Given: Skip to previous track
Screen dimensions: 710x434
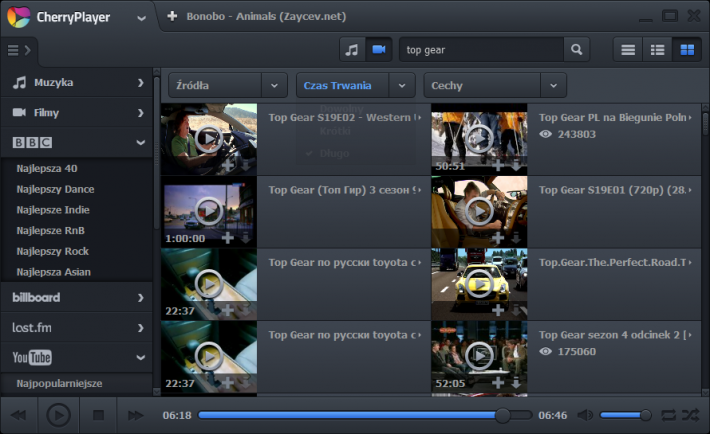Looking at the screenshot, I should pyautogui.click(x=19, y=415).
